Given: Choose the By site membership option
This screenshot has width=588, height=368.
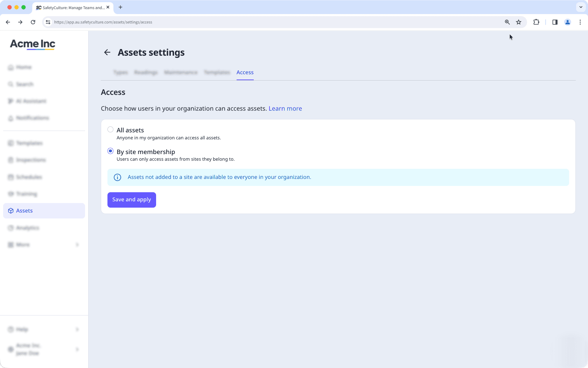Looking at the screenshot, I should (110, 151).
